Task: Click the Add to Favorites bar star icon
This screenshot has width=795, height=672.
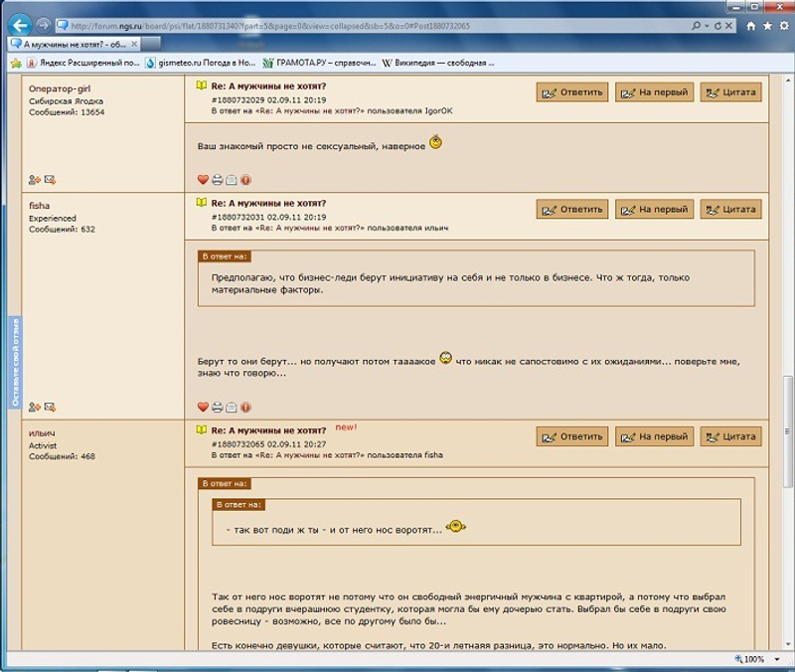Action: [16, 63]
